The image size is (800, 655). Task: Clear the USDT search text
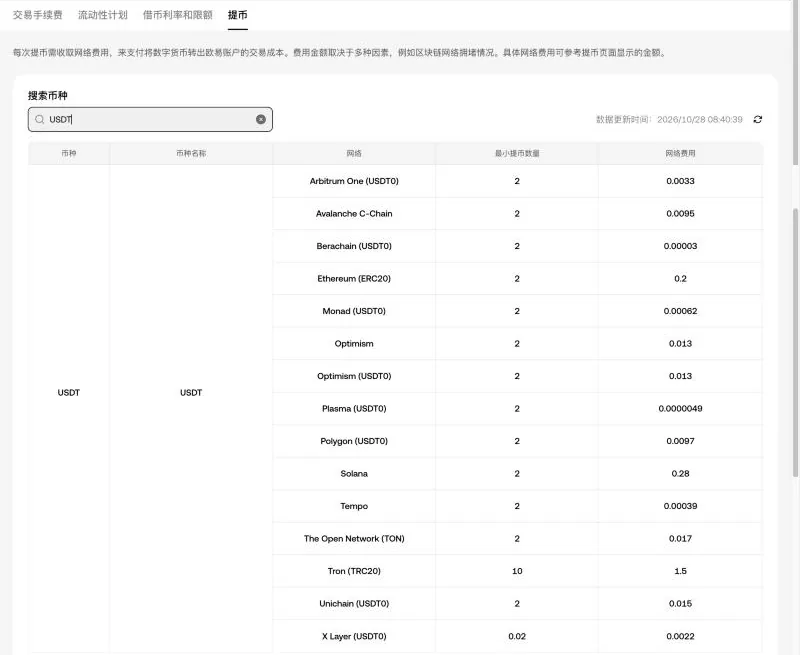pyautogui.click(x=261, y=119)
